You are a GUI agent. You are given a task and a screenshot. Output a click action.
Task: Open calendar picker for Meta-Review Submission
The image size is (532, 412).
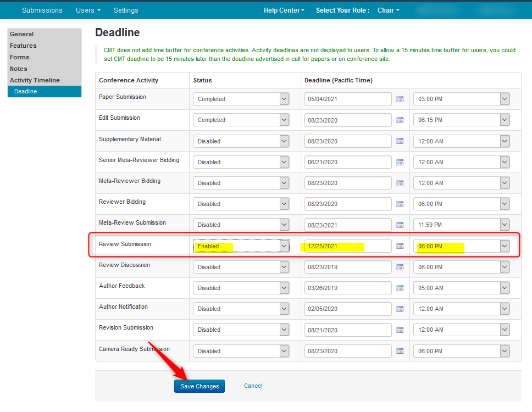pos(400,225)
